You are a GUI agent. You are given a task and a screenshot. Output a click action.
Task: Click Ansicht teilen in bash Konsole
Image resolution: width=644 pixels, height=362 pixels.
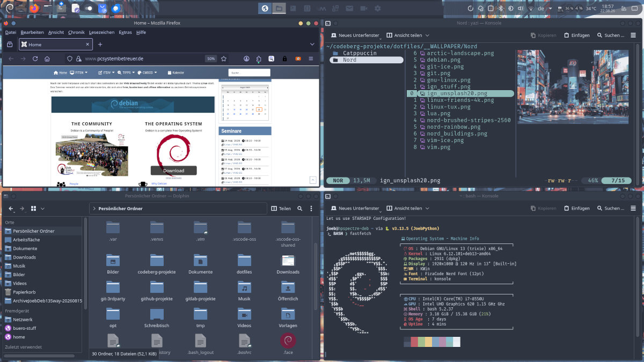[408, 208]
